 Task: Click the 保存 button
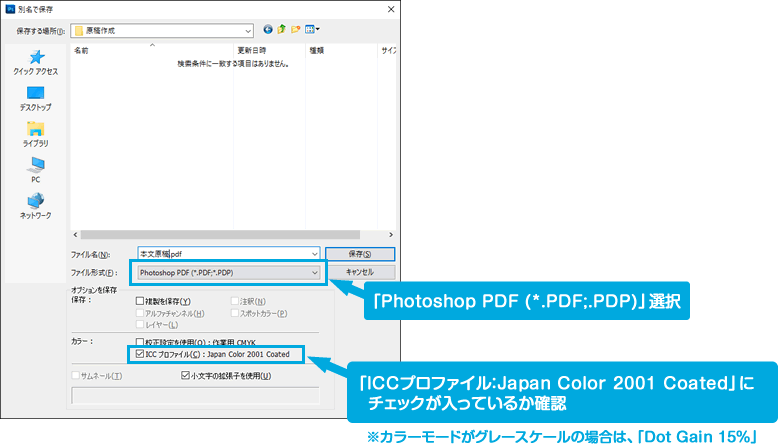(x=361, y=254)
